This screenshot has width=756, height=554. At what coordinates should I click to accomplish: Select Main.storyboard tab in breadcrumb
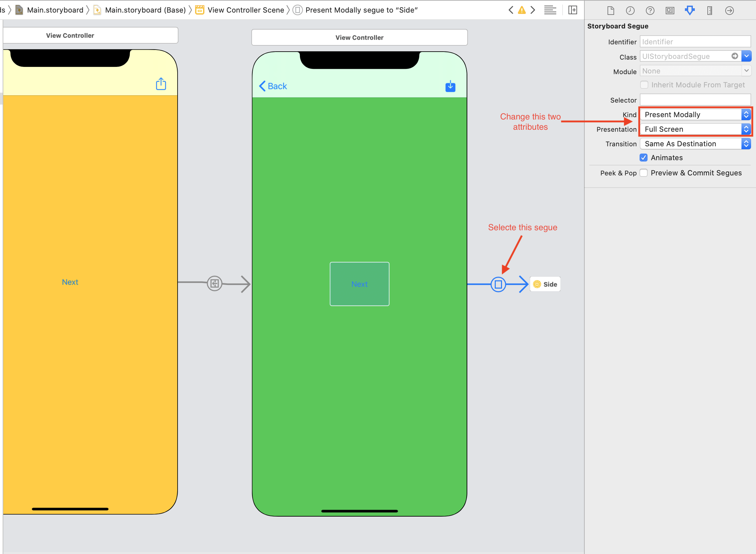51,9
